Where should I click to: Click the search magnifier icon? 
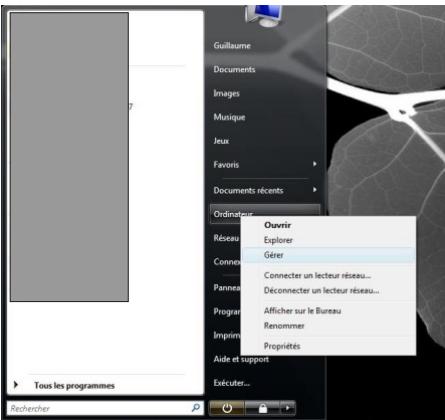coord(196,407)
